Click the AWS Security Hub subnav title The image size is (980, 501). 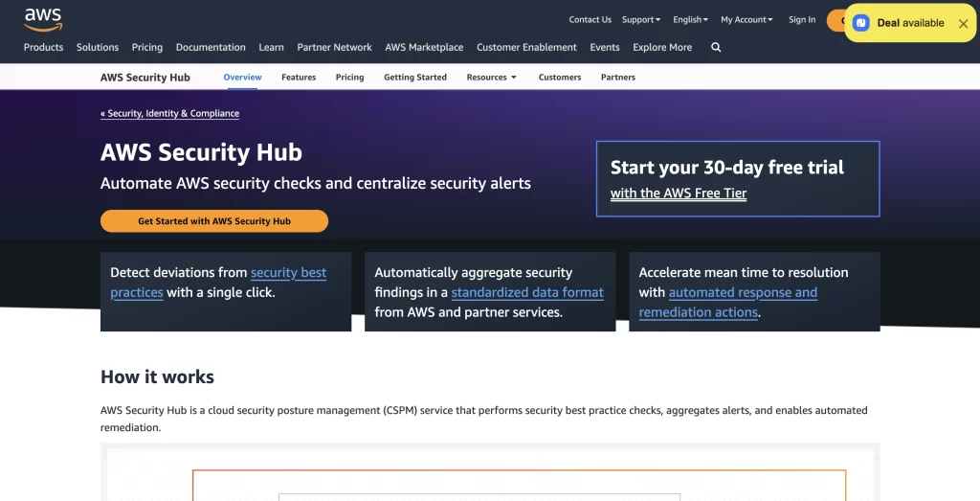[x=145, y=77]
